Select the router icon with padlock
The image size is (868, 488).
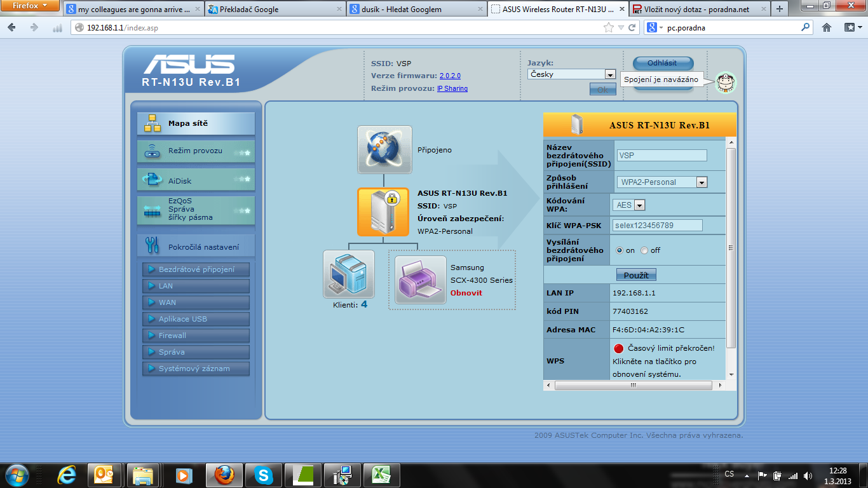point(383,212)
